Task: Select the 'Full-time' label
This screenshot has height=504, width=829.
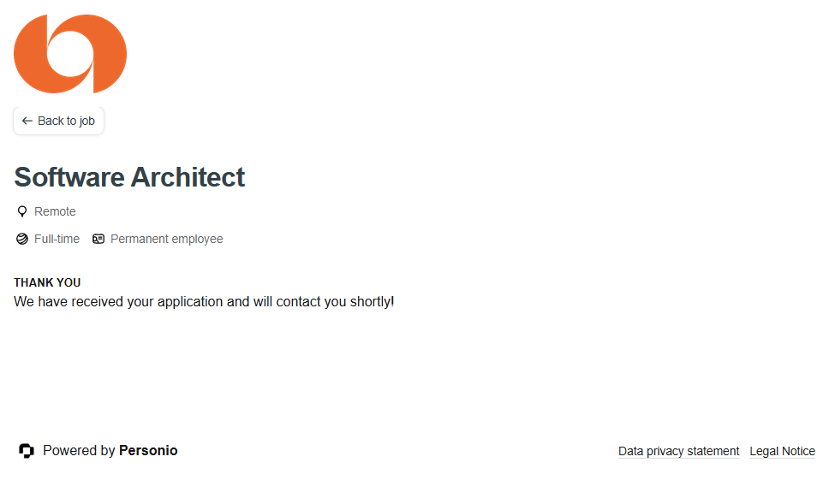Action: (x=57, y=239)
